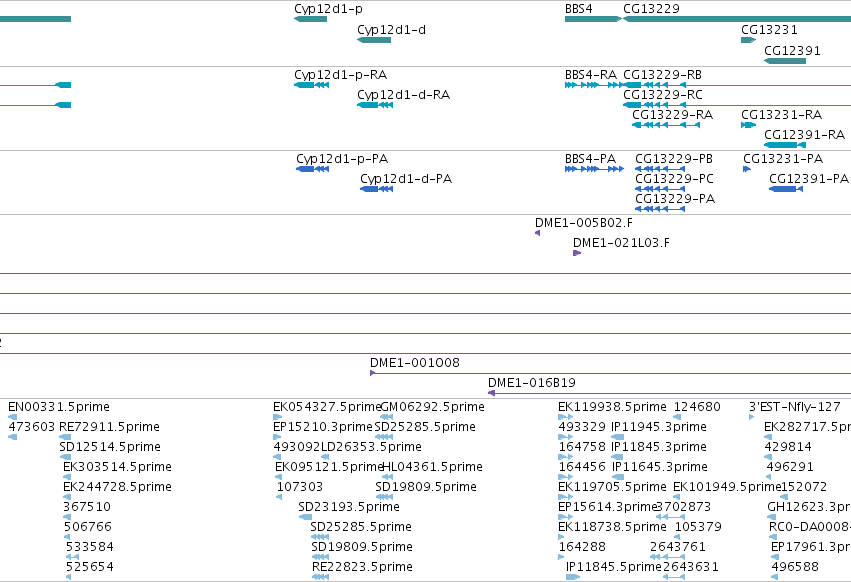851x582 pixels.
Task: Select the CG13229-PC coding feature
Action: tap(660, 189)
